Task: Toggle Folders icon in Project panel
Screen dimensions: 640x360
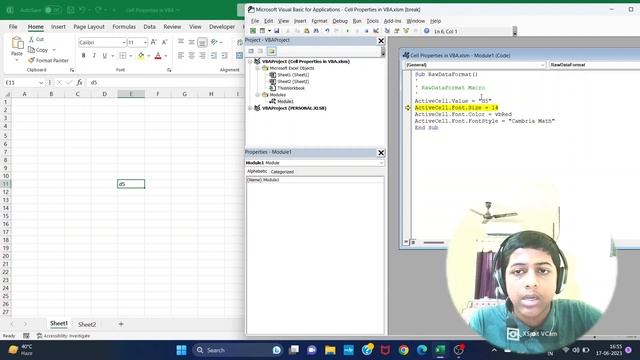Action: click(271, 51)
